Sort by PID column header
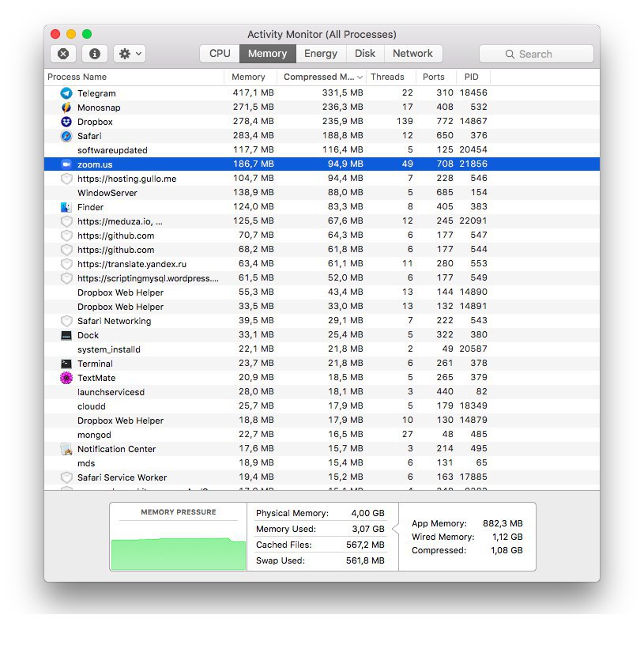Screen dimensions: 644x645 tap(473, 77)
